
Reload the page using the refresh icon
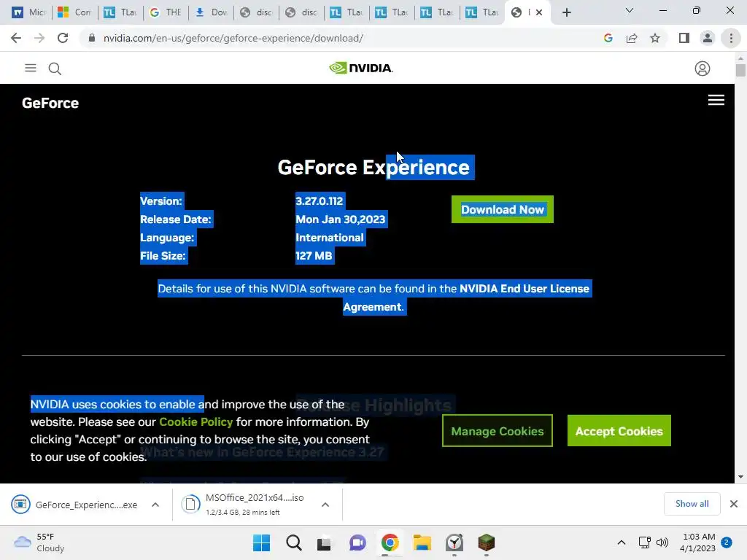click(63, 38)
